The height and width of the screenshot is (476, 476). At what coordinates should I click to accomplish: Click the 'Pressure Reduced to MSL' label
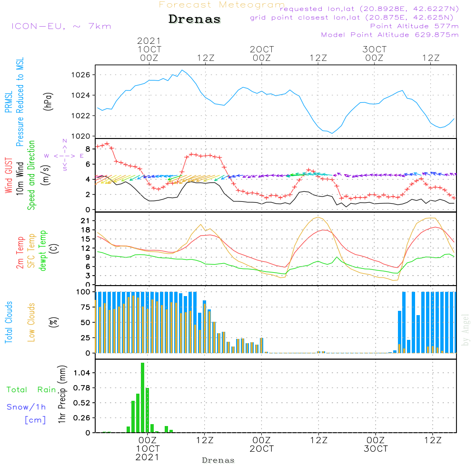coord(20,102)
